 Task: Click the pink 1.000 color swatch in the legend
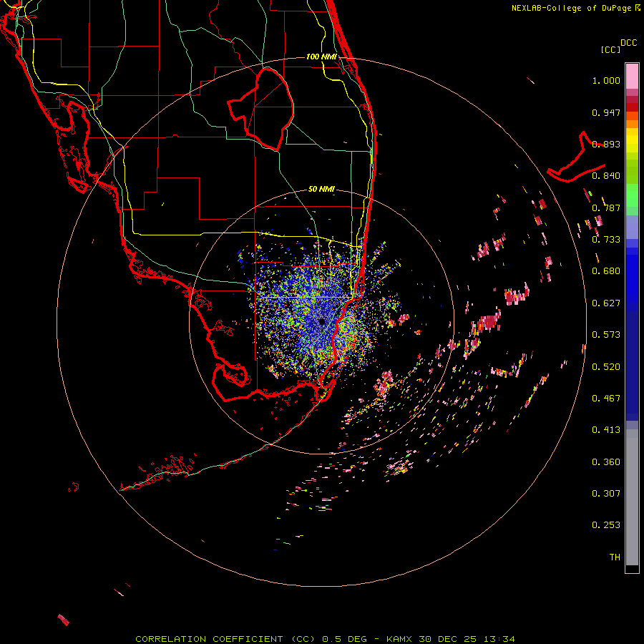point(632,77)
